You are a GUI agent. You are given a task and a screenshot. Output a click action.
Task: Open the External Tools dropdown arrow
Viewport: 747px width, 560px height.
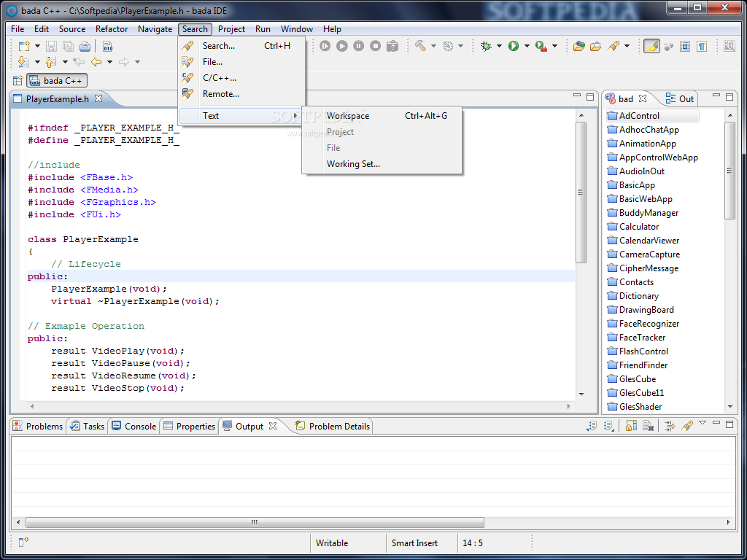tap(555, 46)
